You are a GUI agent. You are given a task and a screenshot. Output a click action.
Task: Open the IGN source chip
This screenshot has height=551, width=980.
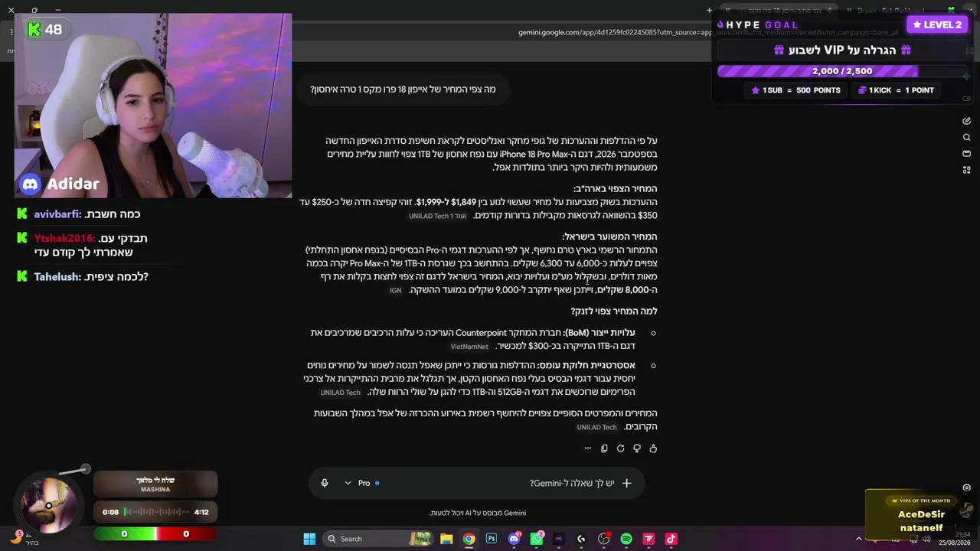(x=395, y=290)
